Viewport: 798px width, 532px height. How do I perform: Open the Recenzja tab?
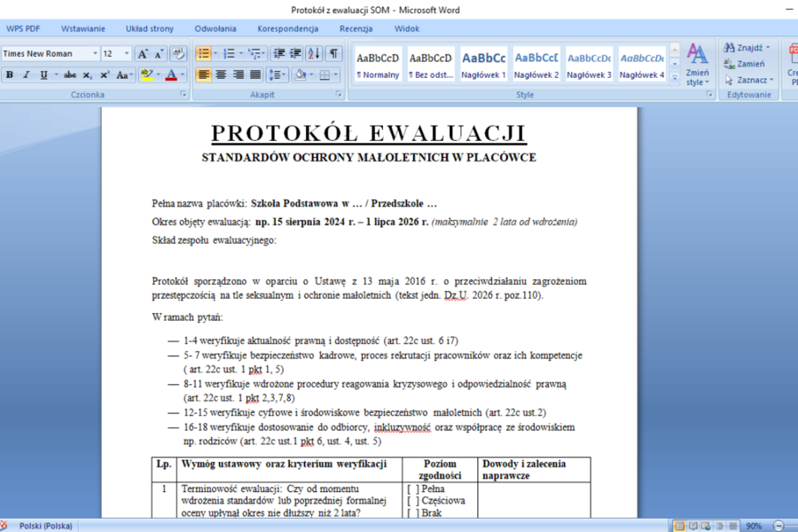pyautogui.click(x=356, y=28)
